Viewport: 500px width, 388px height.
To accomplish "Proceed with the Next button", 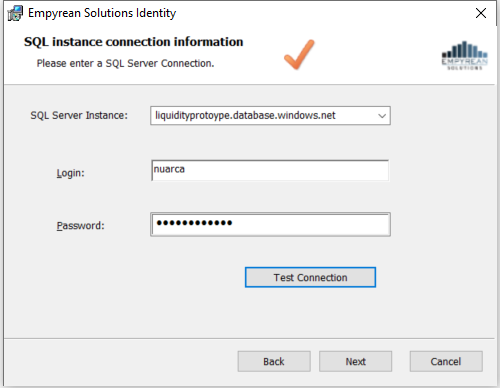I will click(x=355, y=361).
